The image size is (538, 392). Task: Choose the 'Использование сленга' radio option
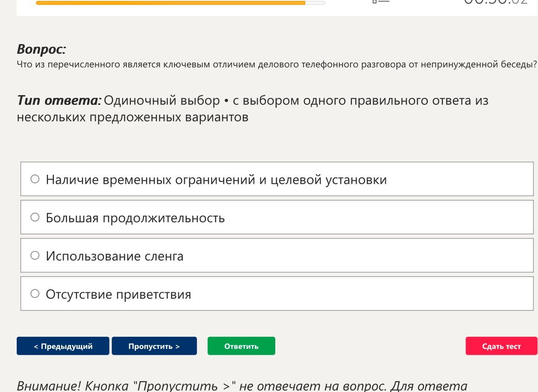[x=35, y=256]
